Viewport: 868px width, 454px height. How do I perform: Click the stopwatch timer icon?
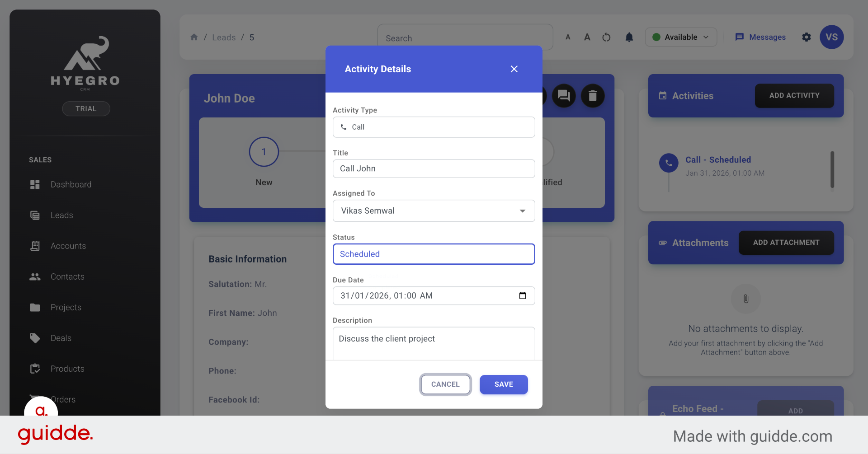[x=606, y=37]
